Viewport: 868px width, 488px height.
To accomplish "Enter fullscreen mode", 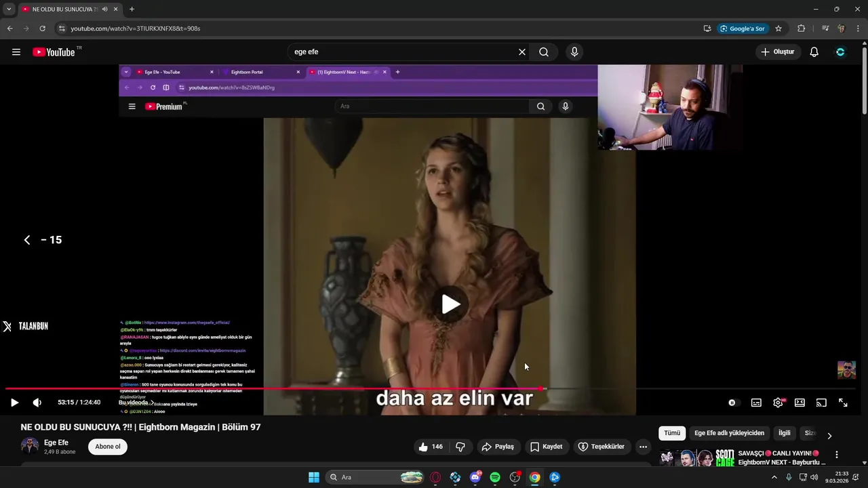I will 843,403.
